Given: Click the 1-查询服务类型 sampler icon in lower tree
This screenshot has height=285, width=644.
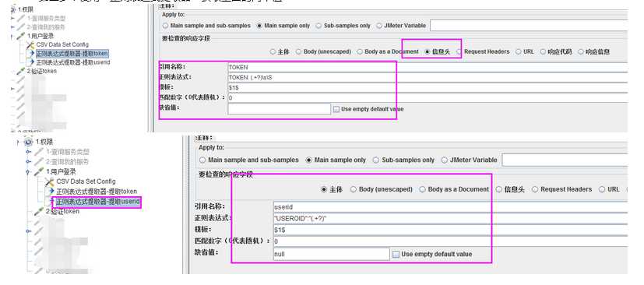Looking at the screenshot, I should [x=40, y=152].
